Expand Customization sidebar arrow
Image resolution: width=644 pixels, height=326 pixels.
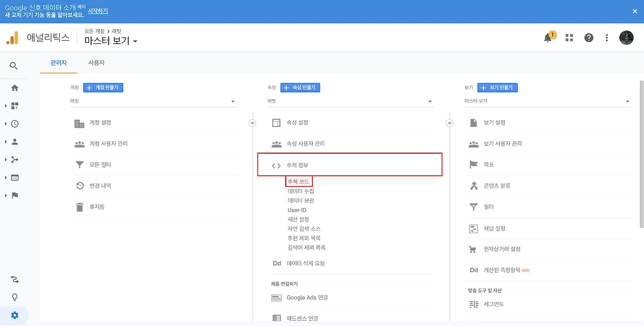pyautogui.click(x=6, y=106)
